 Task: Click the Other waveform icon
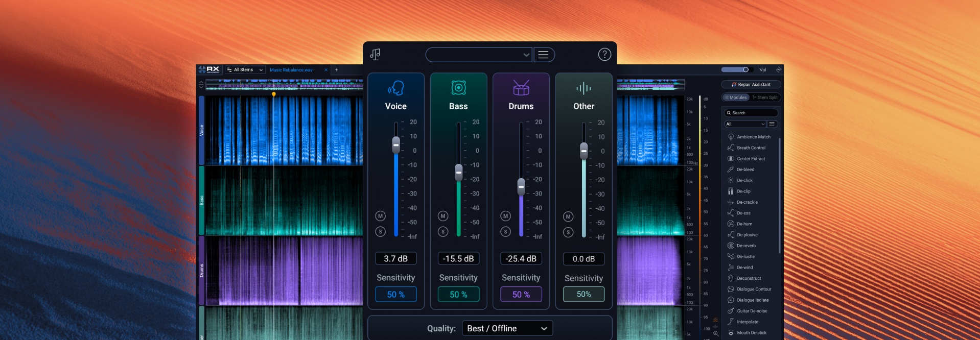pyautogui.click(x=584, y=88)
